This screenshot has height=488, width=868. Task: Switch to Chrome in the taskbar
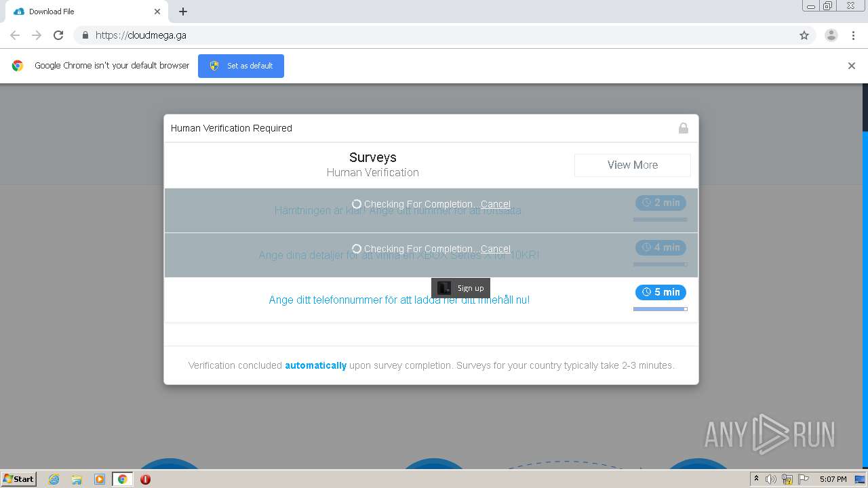(123, 479)
